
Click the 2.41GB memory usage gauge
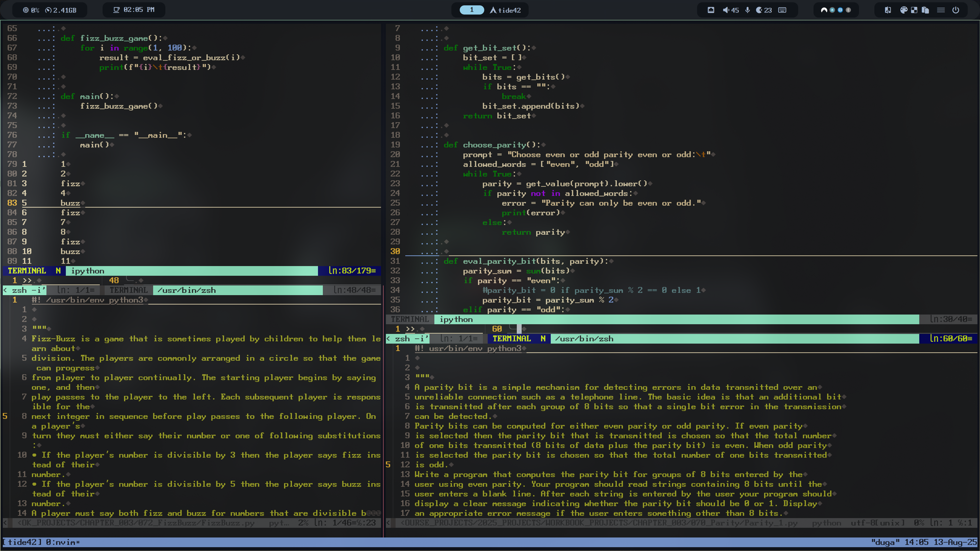click(60, 10)
